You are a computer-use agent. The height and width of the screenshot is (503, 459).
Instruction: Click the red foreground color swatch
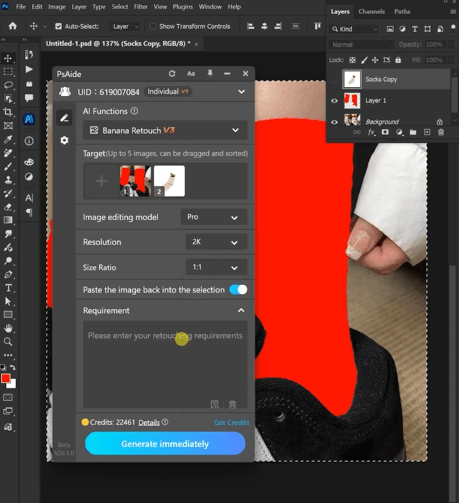pyautogui.click(x=5, y=378)
